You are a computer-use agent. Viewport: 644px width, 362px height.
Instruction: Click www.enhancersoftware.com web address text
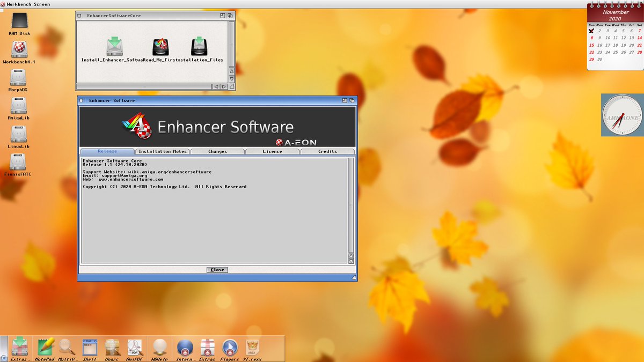click(131, 179)
